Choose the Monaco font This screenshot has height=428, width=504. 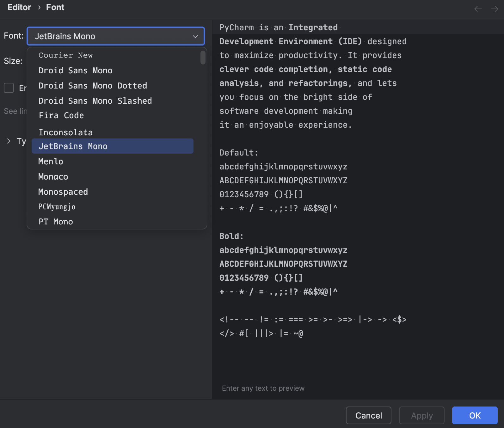(113, 177)
